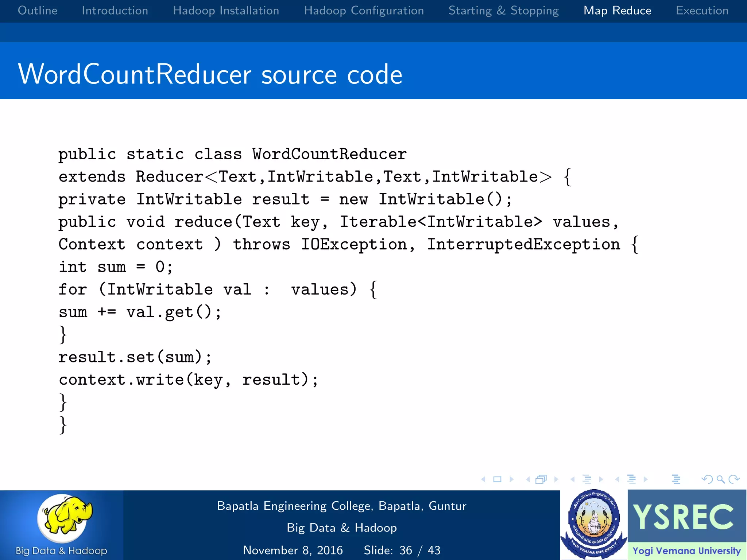Click previous section arrow in navigation bar
This screenshot has width=747, height=560.
coord(617,479)
